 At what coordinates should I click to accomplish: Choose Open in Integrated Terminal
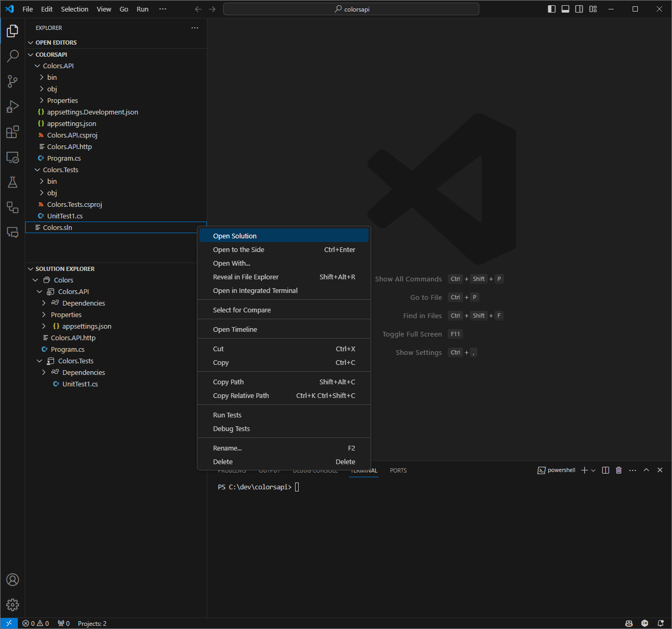tap(284, 291)
